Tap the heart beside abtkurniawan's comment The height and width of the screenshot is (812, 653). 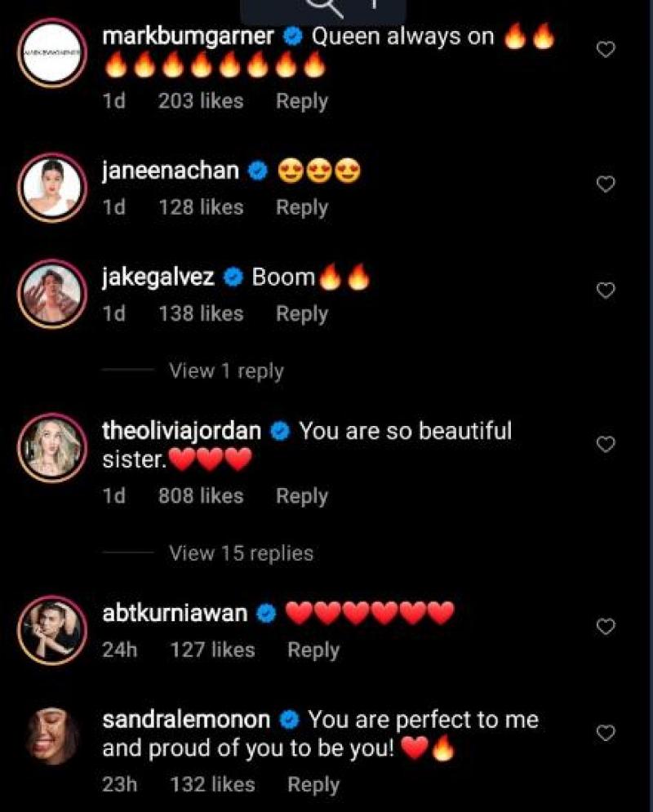point(606,627)
